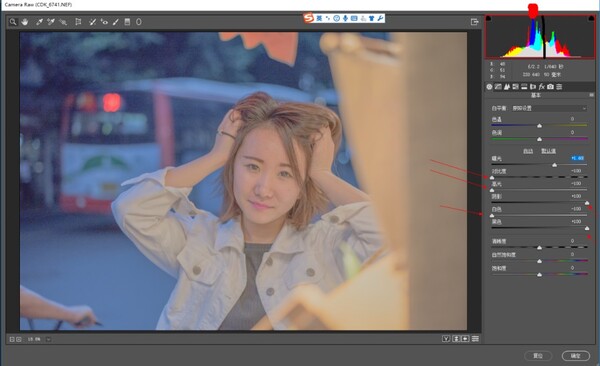Viewport: 600px width, 366px height.
Task: Click the histogram display
Action: [x=540, y=36]
